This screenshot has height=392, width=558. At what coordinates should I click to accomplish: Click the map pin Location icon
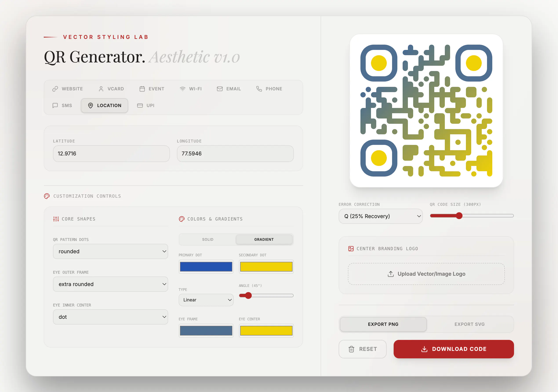click(90, 105)
